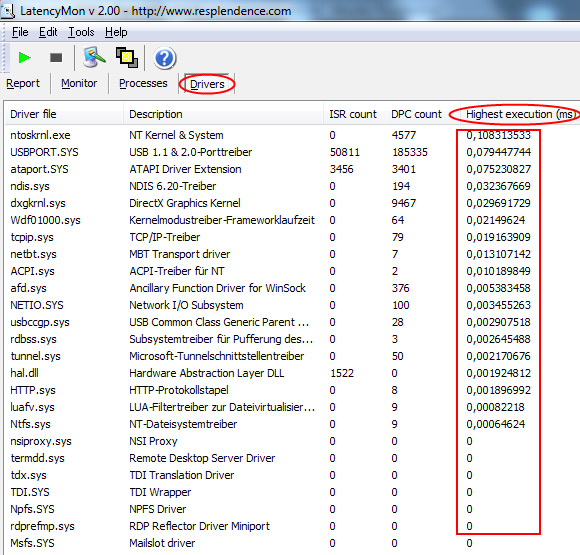Click the DPC count value 9467
Viewport: 580px width, 555px height.
click(x=404, y=203)
